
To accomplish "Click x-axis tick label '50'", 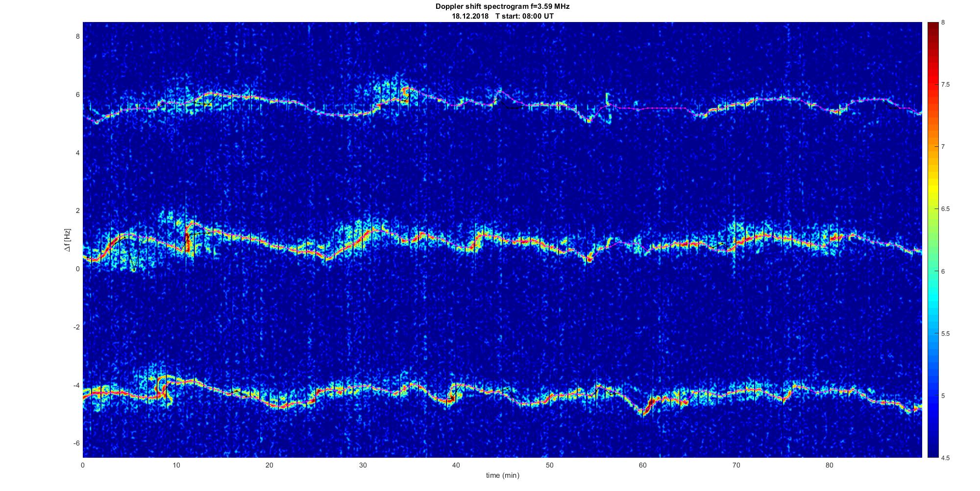I will point(549,465).
